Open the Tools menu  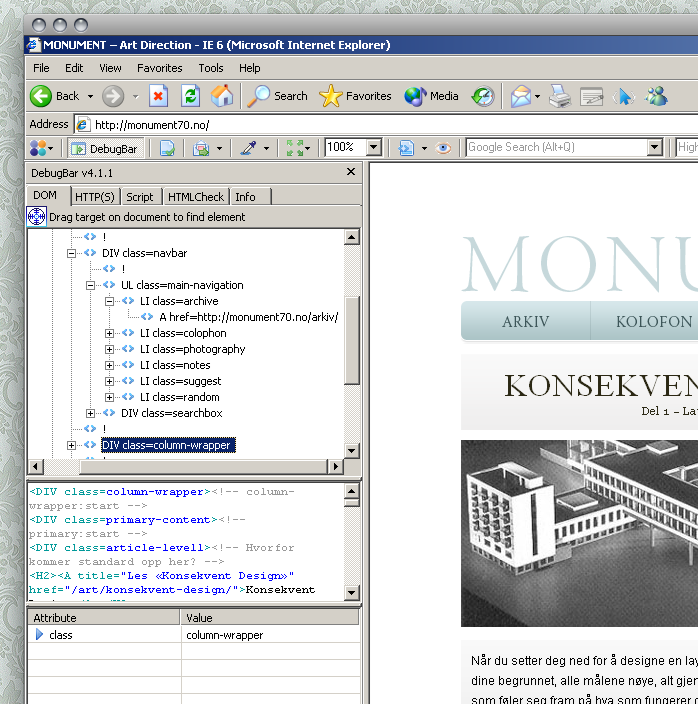211,68
